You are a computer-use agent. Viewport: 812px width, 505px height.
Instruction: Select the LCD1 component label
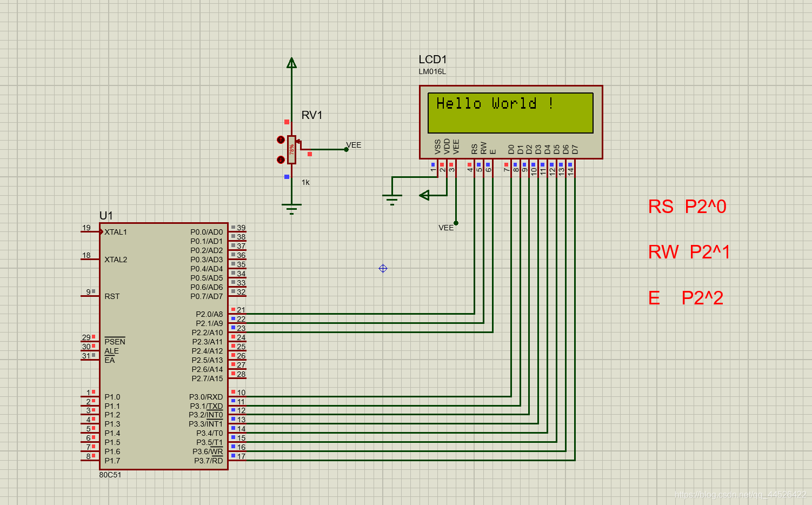tap(432, 59)
